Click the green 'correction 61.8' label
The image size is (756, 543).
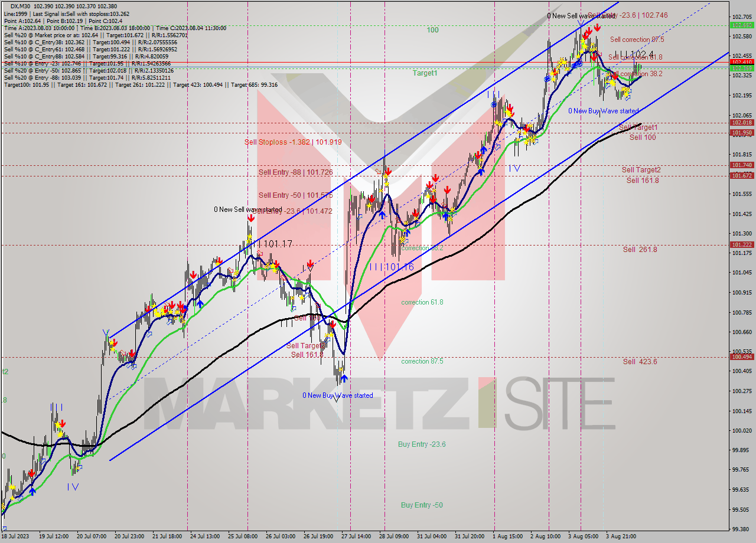(x=422, y=302)
